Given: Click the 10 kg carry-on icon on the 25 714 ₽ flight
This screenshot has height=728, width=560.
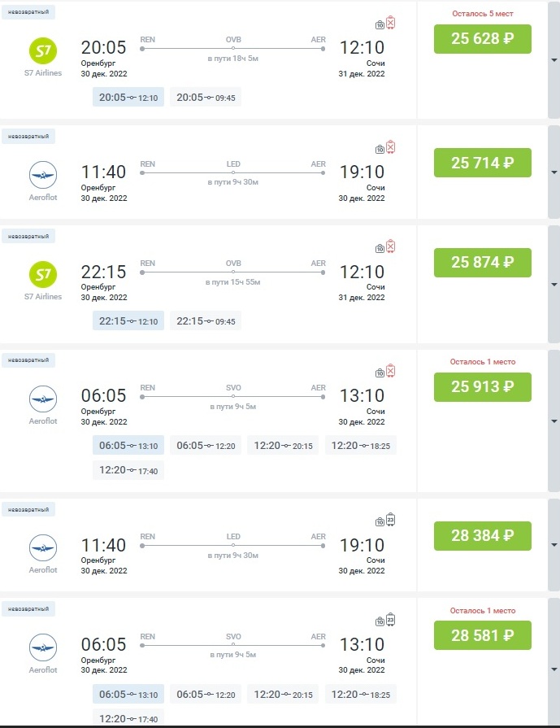Looking at the screenshot, I should pyautogui.click(x=380, y=149).
